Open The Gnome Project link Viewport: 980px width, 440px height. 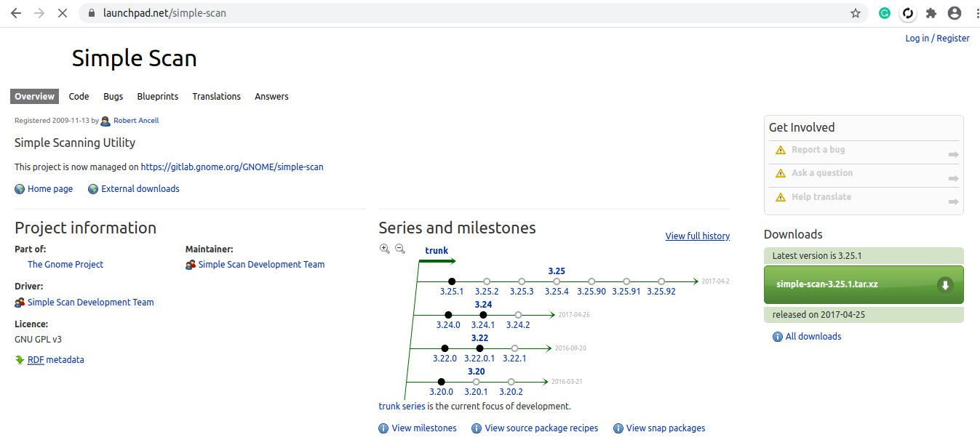pos(65,265)
